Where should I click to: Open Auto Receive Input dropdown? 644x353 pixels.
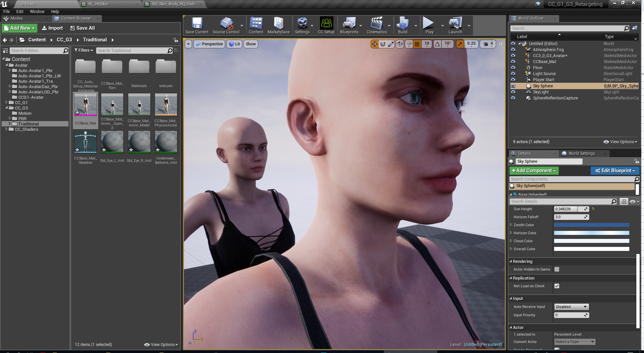pos(571,307)
